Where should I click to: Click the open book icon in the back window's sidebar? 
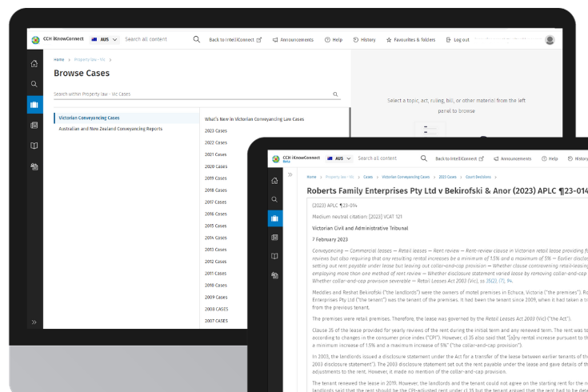34,146
